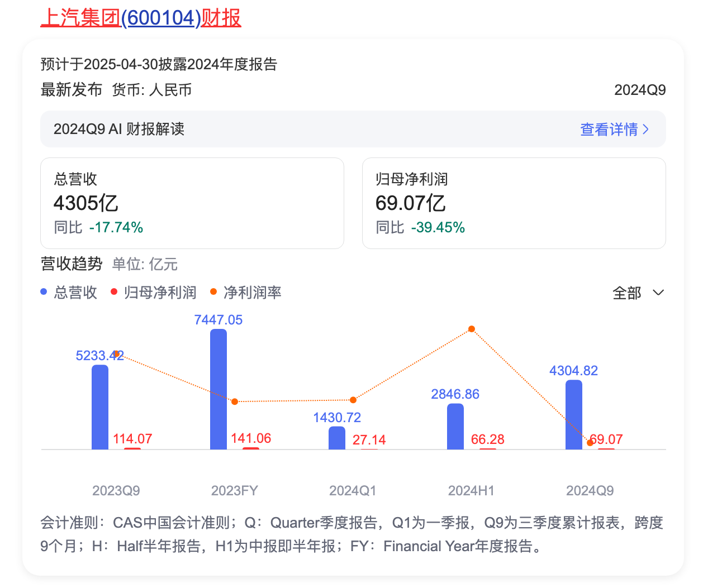Select the 2023FY axis label
The width and height of the screenshot is (703, 588).
coord(234,490)
